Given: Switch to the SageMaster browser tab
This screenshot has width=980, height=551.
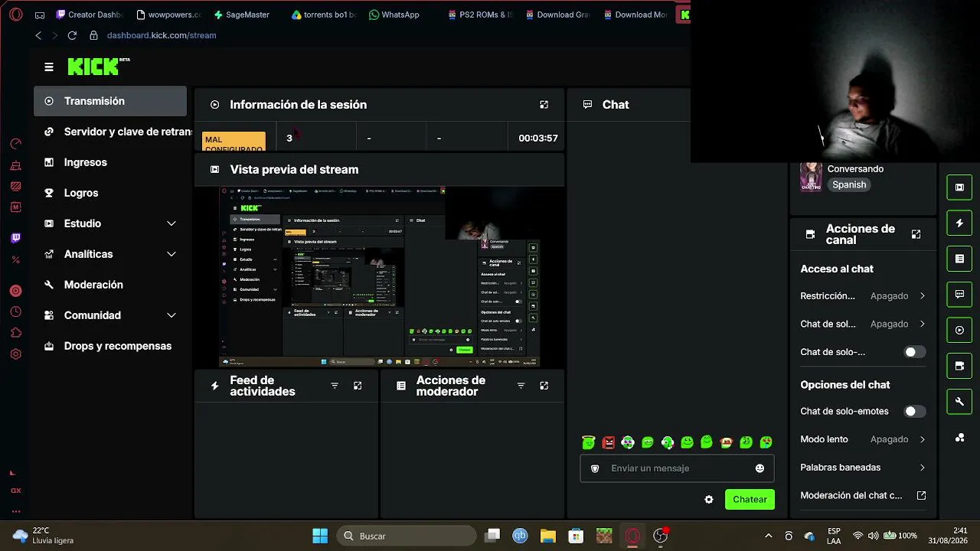Looking at the screenshot, I should pos(242,15).
